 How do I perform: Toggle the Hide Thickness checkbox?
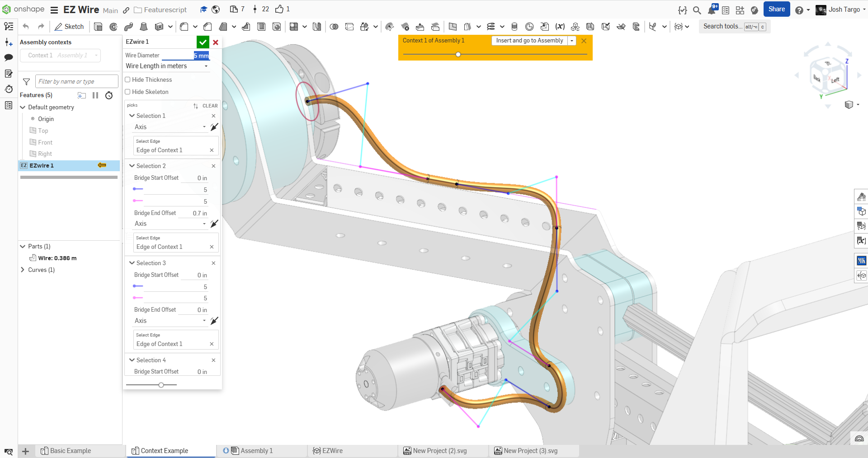(127, 79)
